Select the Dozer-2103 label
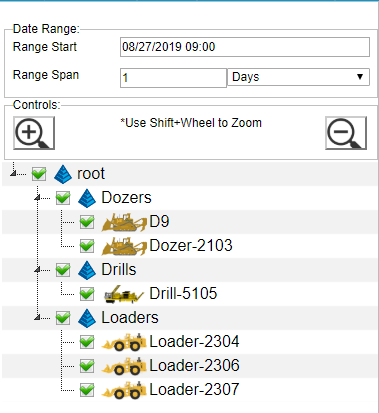This screenshot has height=413, width=379. (x=191, y=246)
